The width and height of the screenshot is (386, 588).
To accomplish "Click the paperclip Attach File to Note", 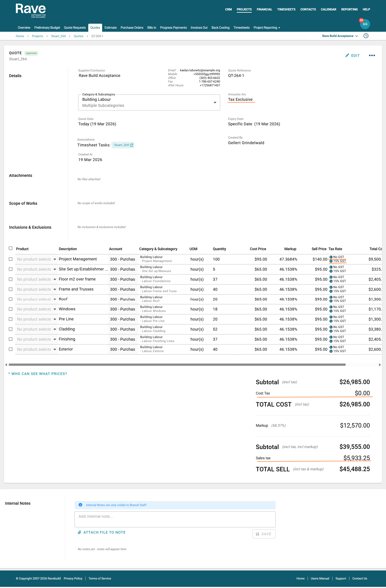I will 79,532.
